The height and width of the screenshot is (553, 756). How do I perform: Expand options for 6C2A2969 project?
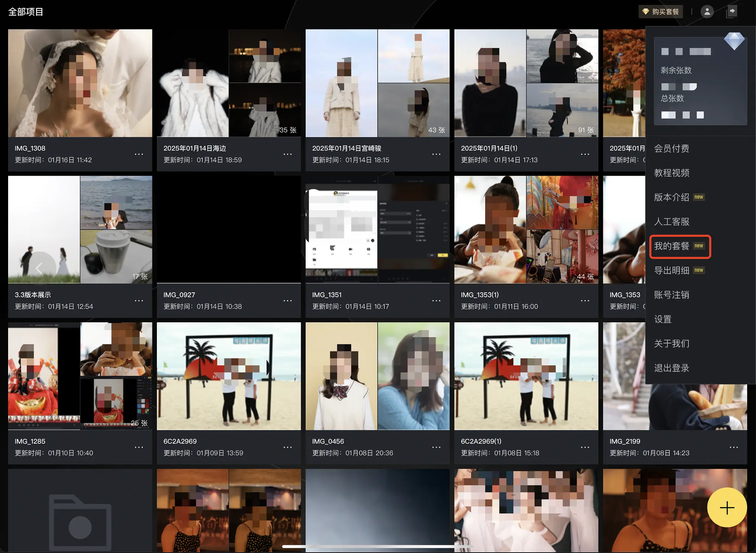(x=288, y=447)
